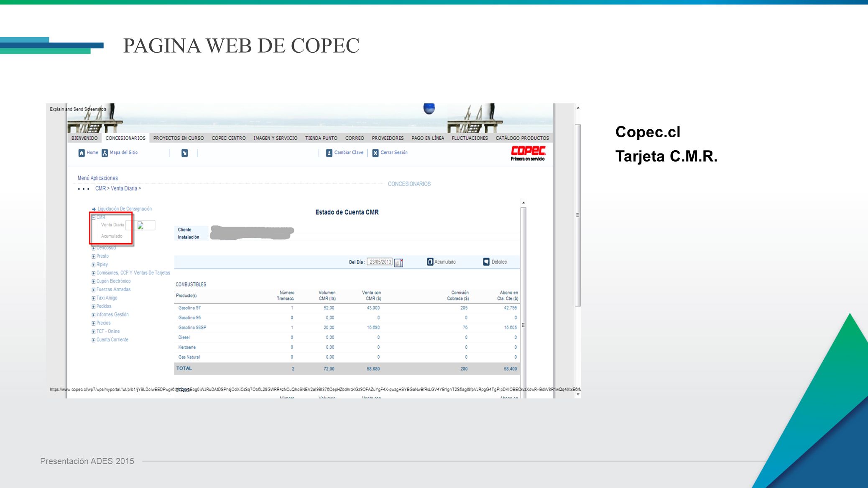Screen dimensions: 868x488
Task: Click the Detalles report icon
Action: pos(486,262)
